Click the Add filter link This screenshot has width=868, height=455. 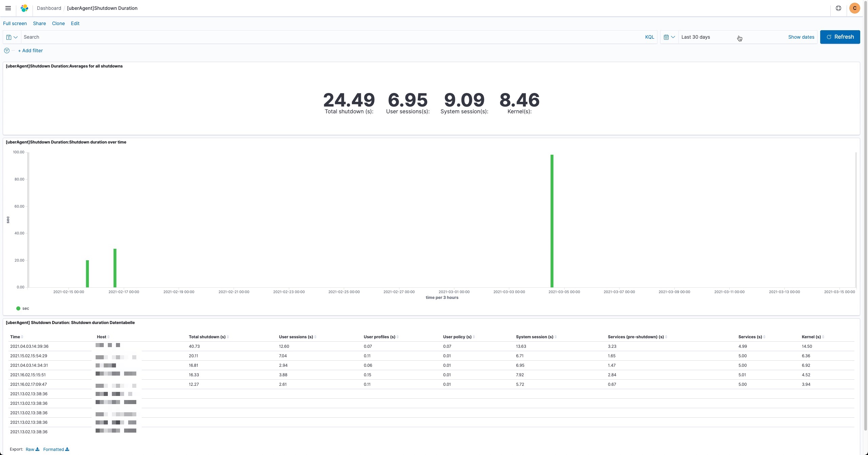click(x=30, y=51)
